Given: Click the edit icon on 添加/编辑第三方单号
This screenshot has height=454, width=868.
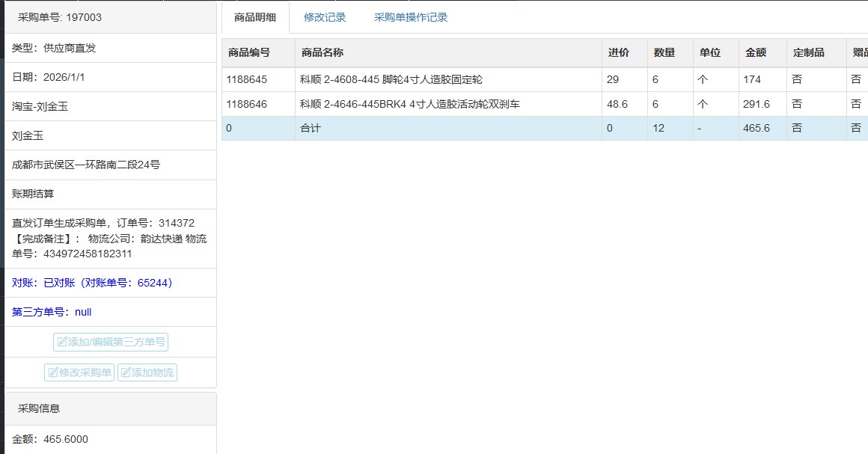Looking at the screenshot, I should pyautogui.click(x=61, y=343).
